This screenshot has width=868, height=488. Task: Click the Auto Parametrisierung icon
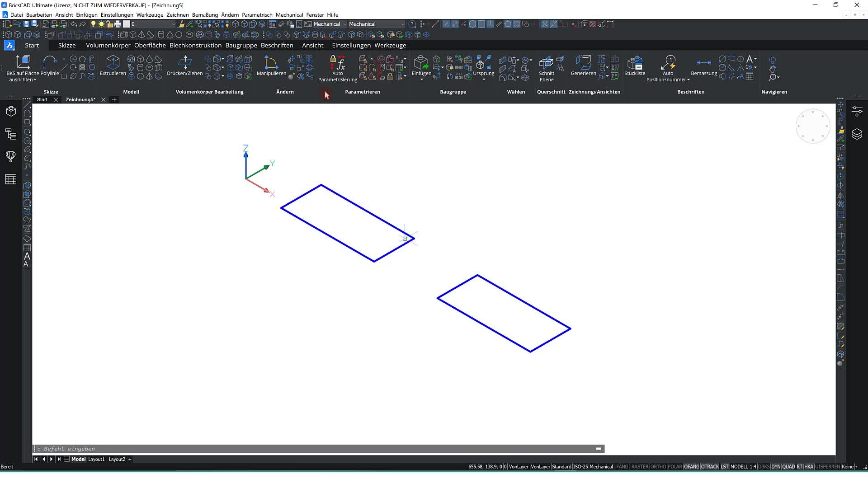(x=337, y=62)
